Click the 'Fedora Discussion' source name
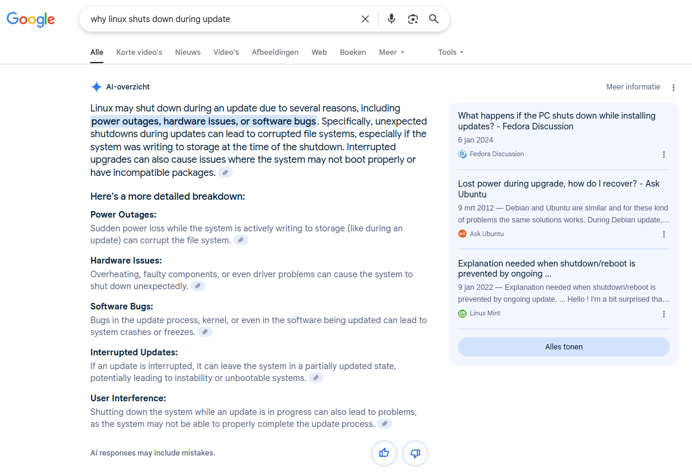The width and height of the screenshot is (692, 474). coord(496,154)
